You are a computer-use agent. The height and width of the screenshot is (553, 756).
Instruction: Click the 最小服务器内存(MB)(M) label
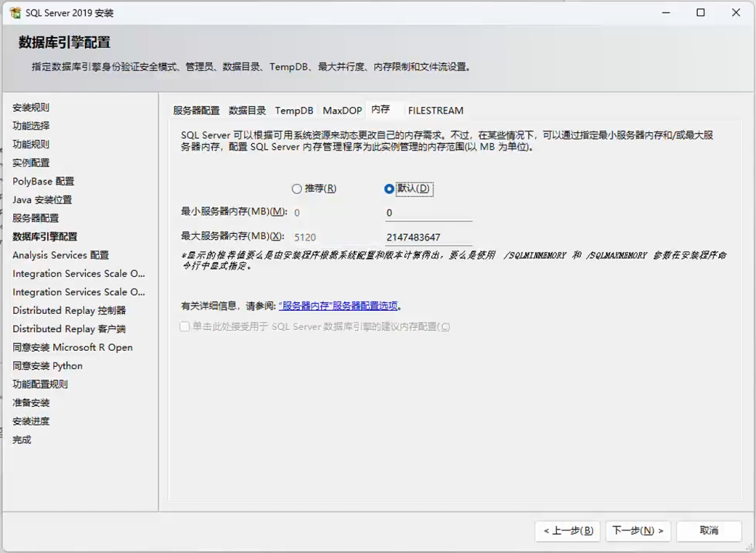click(234, 211)
